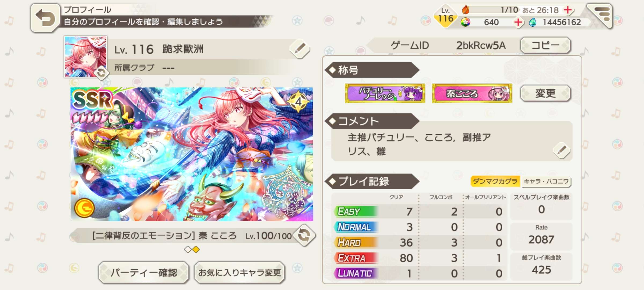The height and width of the screenshot is (290, 644).
Task: Click the gold coin icon on card
Action: pos(84,208)
